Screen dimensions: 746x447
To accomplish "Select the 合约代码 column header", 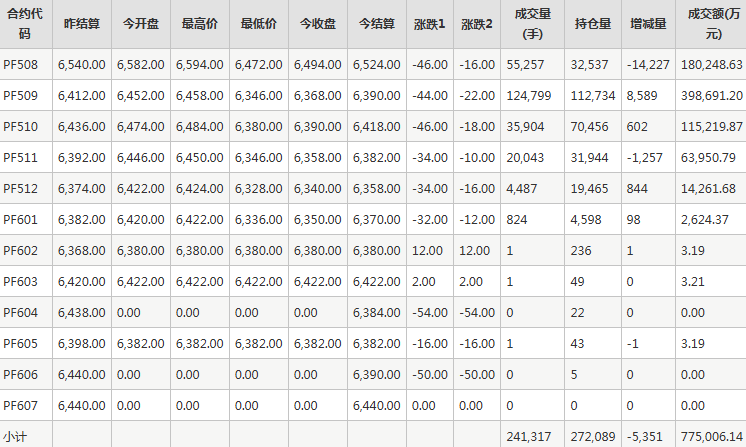I will (25, 24).
